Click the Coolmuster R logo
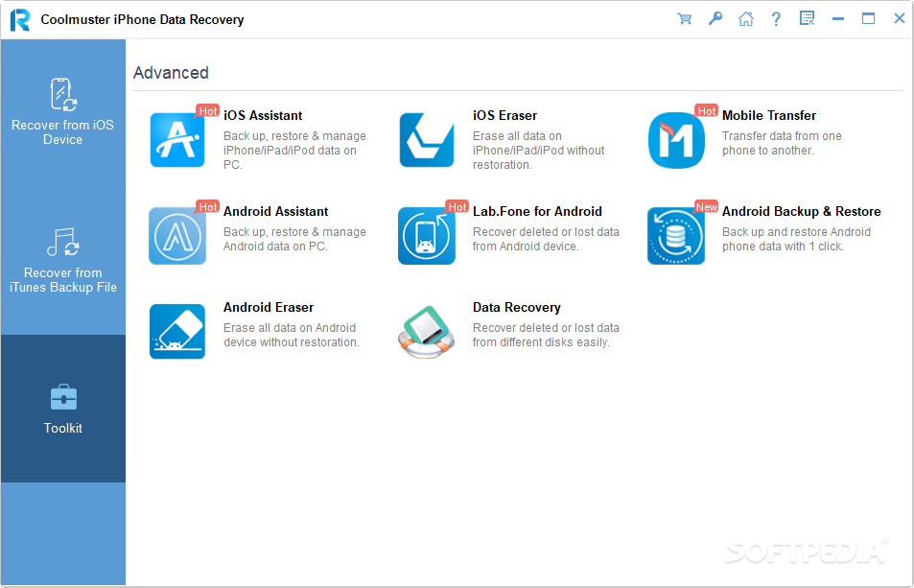This screenshot has height=588, width=914. click(20, 20)
